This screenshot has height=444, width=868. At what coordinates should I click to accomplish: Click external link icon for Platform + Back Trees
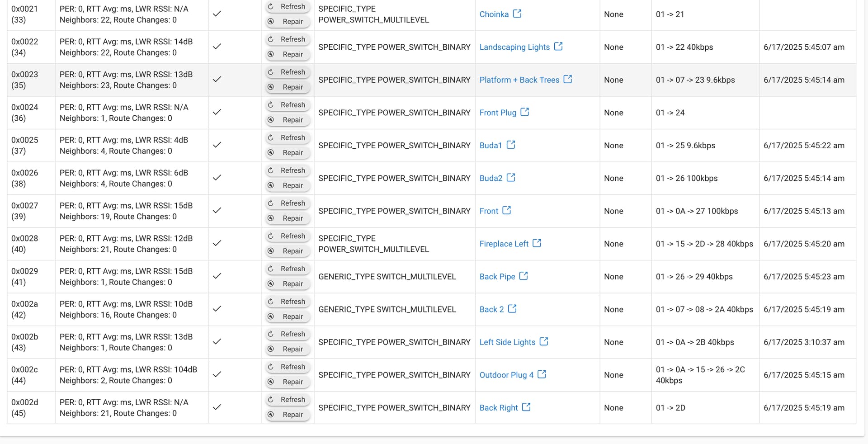pos(568,79)
